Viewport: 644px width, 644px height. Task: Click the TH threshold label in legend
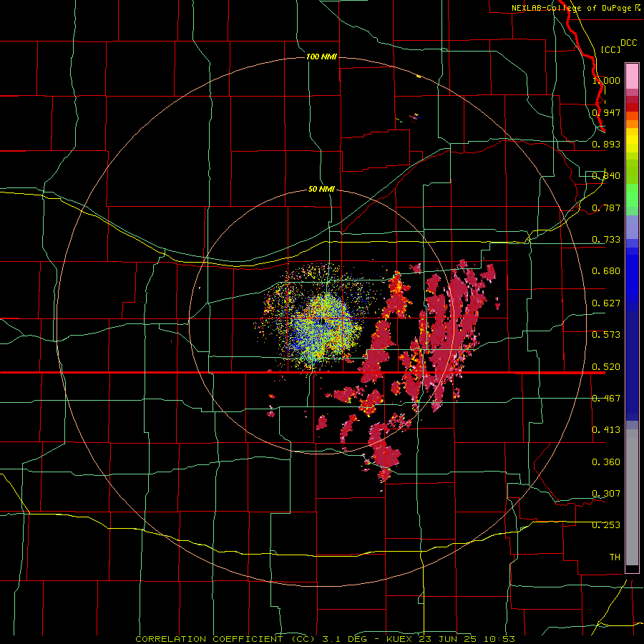pos(615,557)
